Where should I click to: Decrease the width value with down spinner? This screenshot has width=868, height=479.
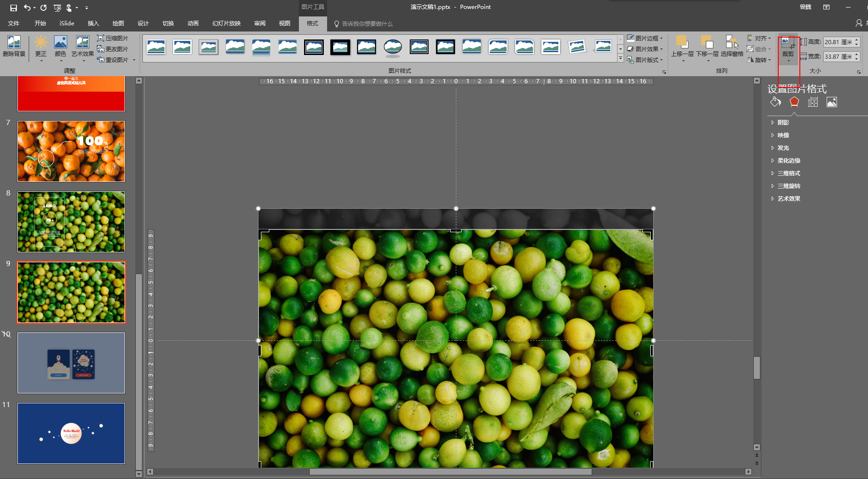coord(857,59)
